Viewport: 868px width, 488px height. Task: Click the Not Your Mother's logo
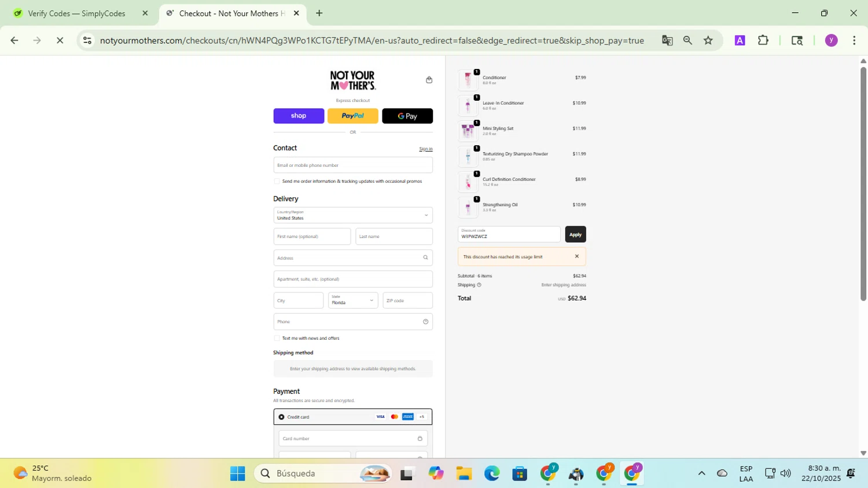tap(353, 80)
